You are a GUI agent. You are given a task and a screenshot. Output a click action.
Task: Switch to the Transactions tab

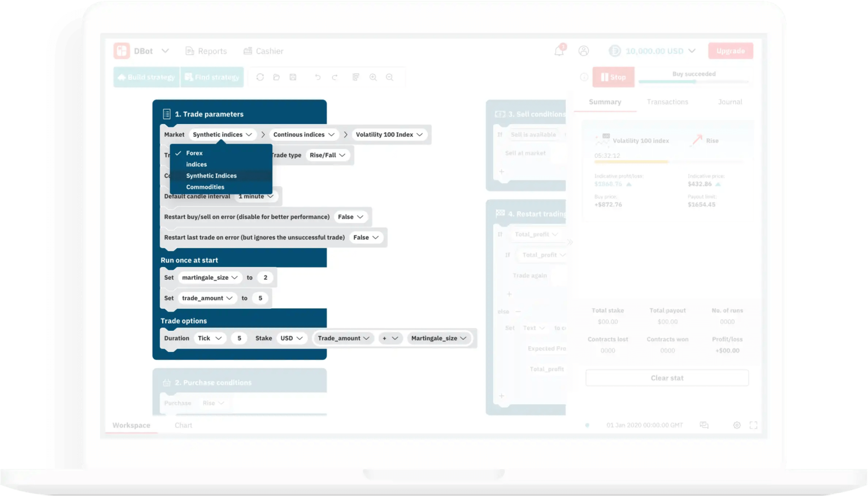tap(667, 102)
